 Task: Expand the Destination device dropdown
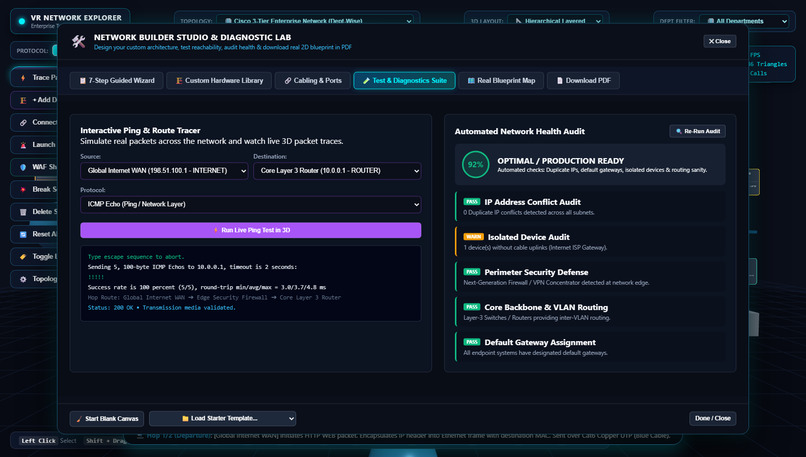coord(337,171)
